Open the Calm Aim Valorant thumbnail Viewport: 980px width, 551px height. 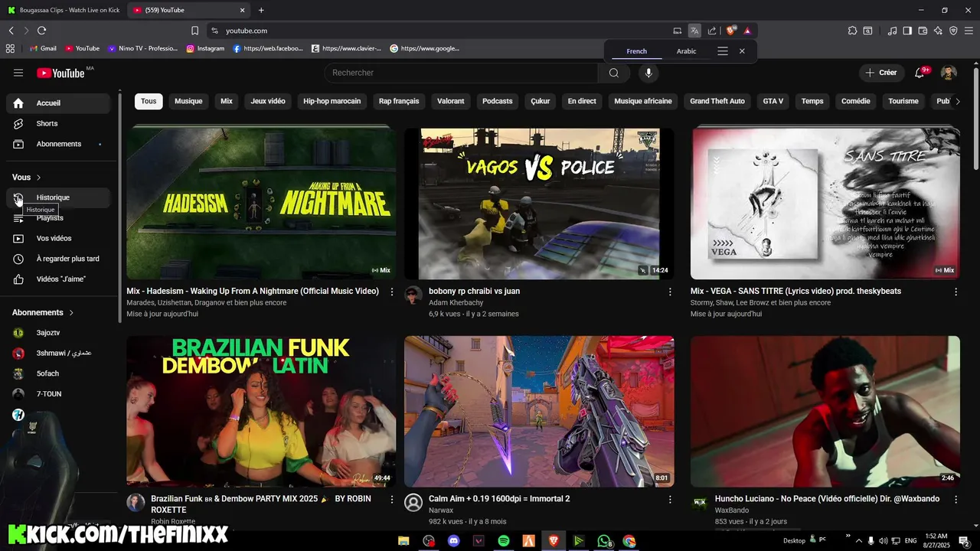click(x=539, y=411)
